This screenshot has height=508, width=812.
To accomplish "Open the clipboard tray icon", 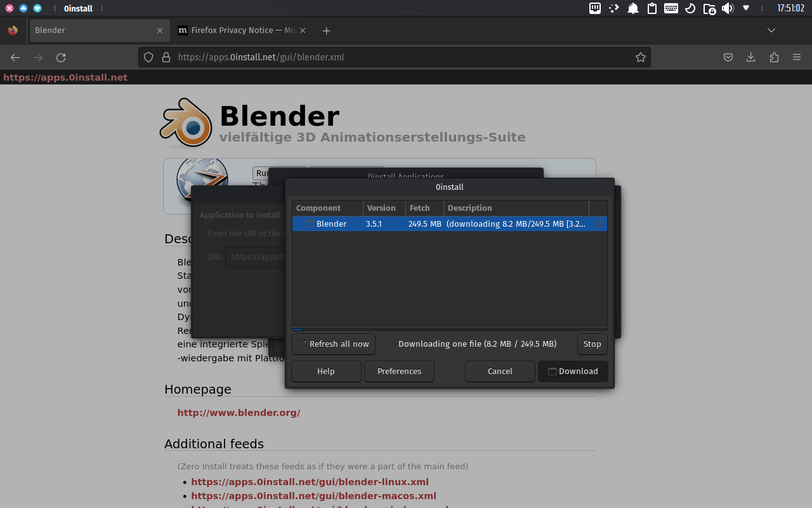I will 652,8.
